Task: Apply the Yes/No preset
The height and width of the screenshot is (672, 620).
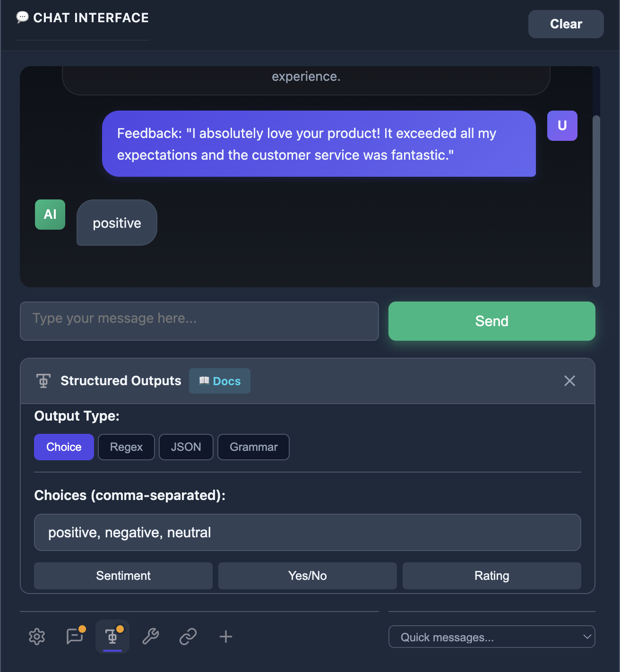Action: click(x=307, y=576)
